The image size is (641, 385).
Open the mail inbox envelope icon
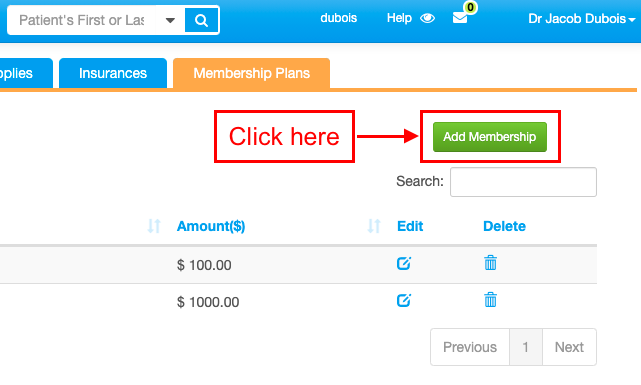(x=460, y=18)
